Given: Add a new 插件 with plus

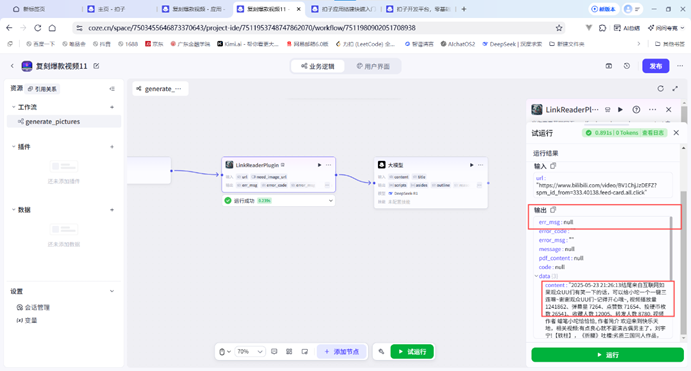Looking at the screenshot, I should pos(112,147).
